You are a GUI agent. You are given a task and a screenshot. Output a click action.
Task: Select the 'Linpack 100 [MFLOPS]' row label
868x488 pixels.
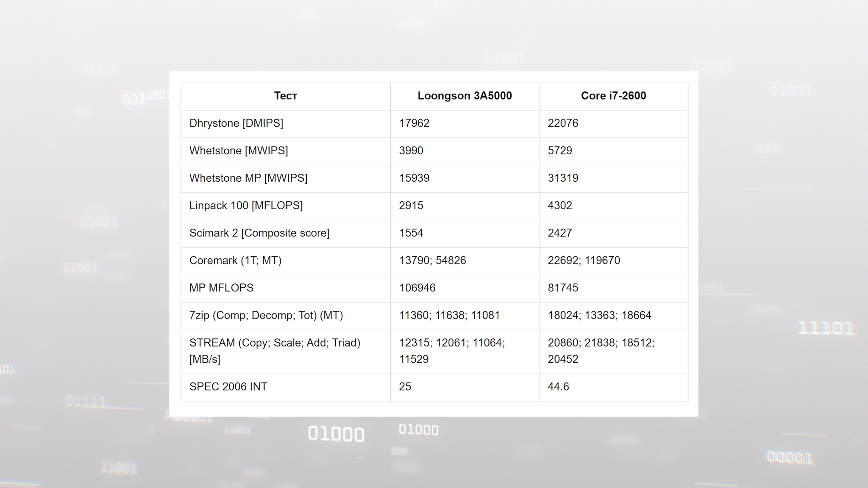point(246,205)
